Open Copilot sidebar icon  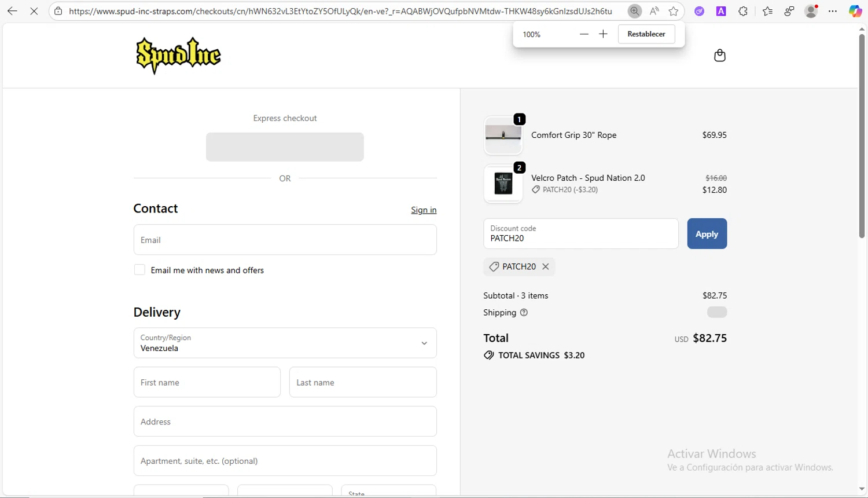855,11
